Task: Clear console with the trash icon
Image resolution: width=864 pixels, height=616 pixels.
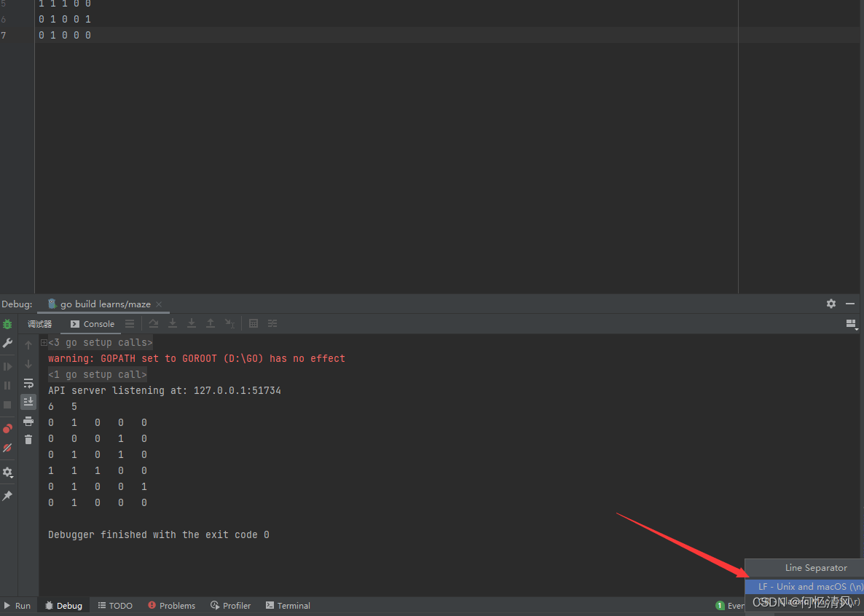Action: point(28,439)
